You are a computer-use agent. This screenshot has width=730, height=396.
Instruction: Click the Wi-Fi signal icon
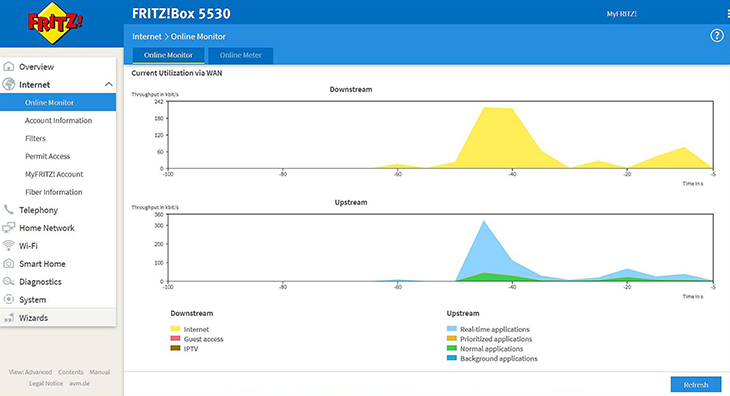click(x=8, y=245)
